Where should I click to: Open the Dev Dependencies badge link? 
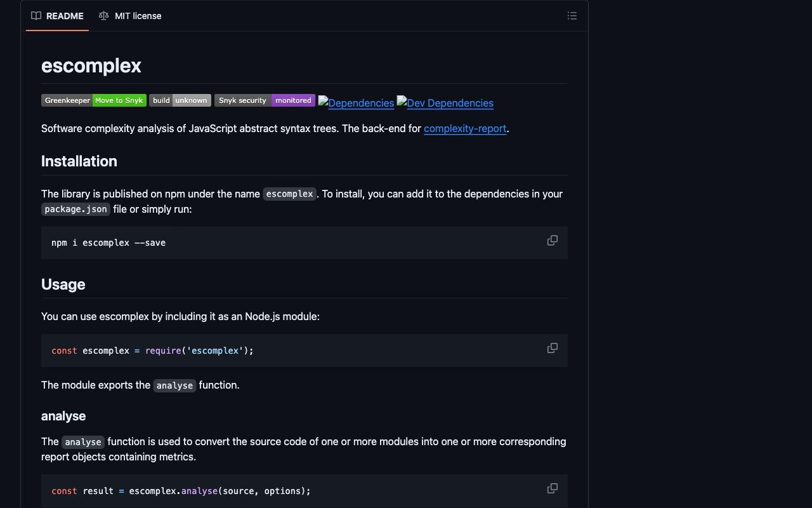[x=445, y=103]
